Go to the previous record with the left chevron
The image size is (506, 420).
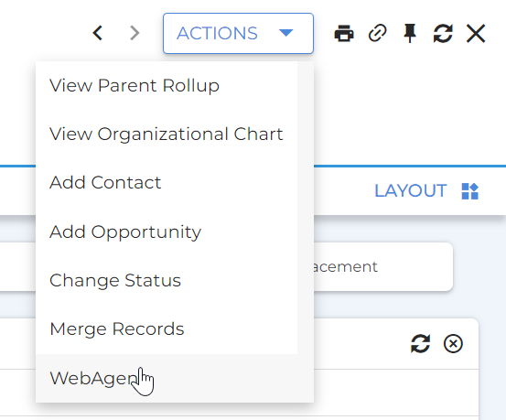pyautogui.click(x=98, y=33)
